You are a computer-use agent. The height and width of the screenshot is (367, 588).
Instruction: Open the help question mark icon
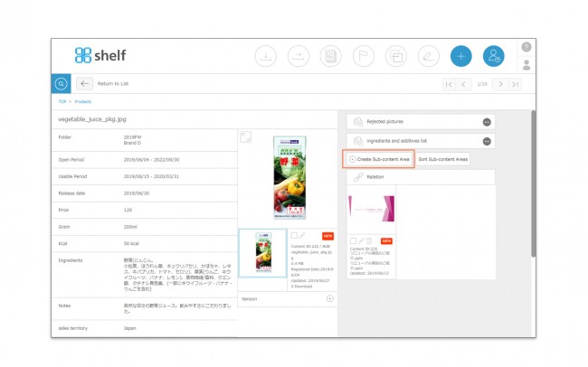tap(526, 47)
